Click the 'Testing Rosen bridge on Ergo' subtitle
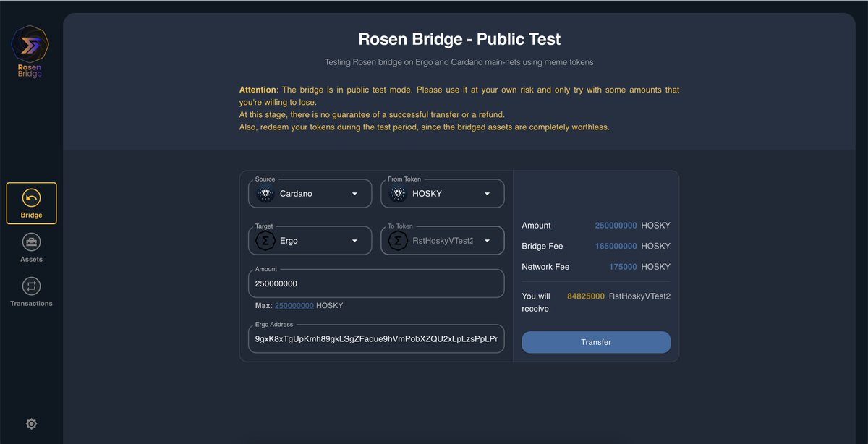 pyautogui.click(x=459, y=62)
